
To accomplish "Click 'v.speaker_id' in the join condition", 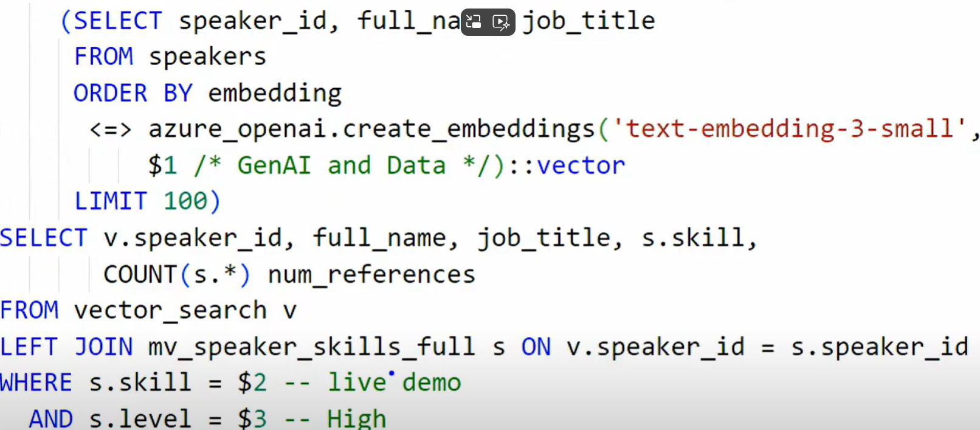I will click(655, 347).
